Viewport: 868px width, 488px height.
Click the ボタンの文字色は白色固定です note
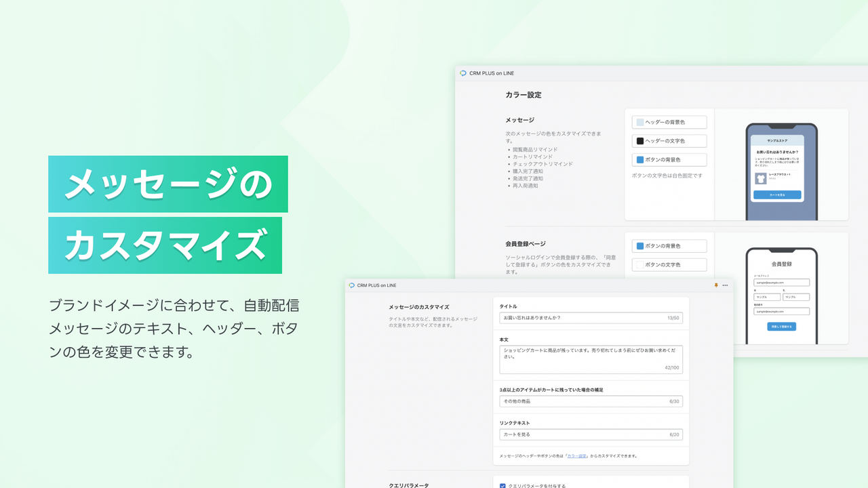pyautogui.click(x=667, y=176)
